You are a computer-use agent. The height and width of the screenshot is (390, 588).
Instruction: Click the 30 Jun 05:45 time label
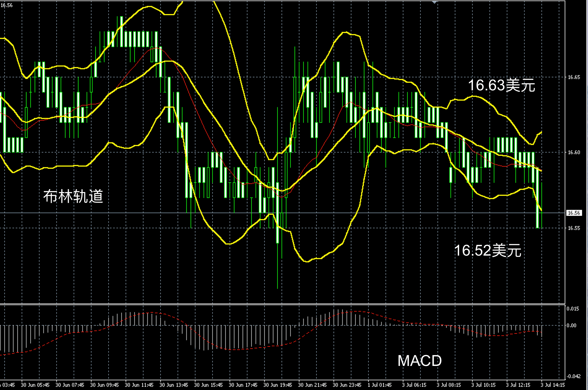[x=35, y=385]
